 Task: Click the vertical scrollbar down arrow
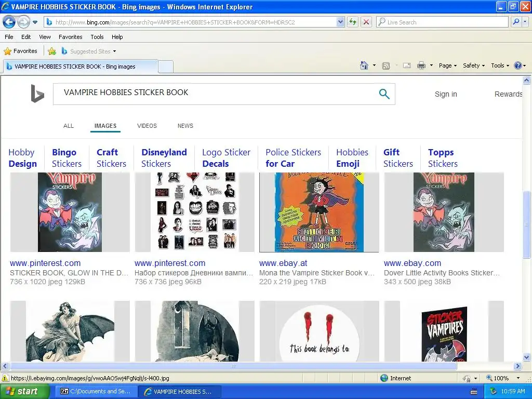pos(527,357)
